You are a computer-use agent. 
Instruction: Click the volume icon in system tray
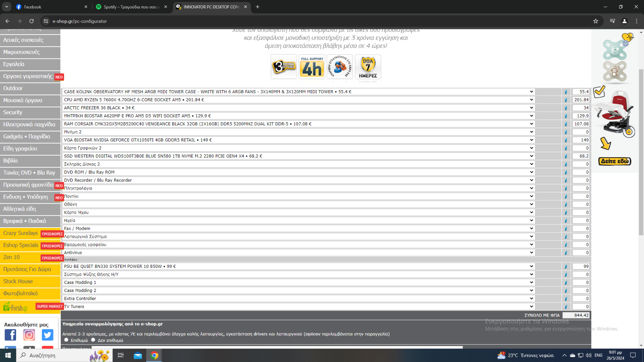(x=588, y=355)
